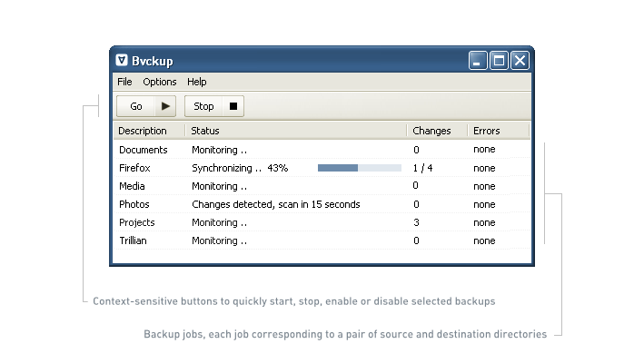Screen dimensions: 644x363
Task: Maximize the Bvckup window
Action: tap(499, 61)
